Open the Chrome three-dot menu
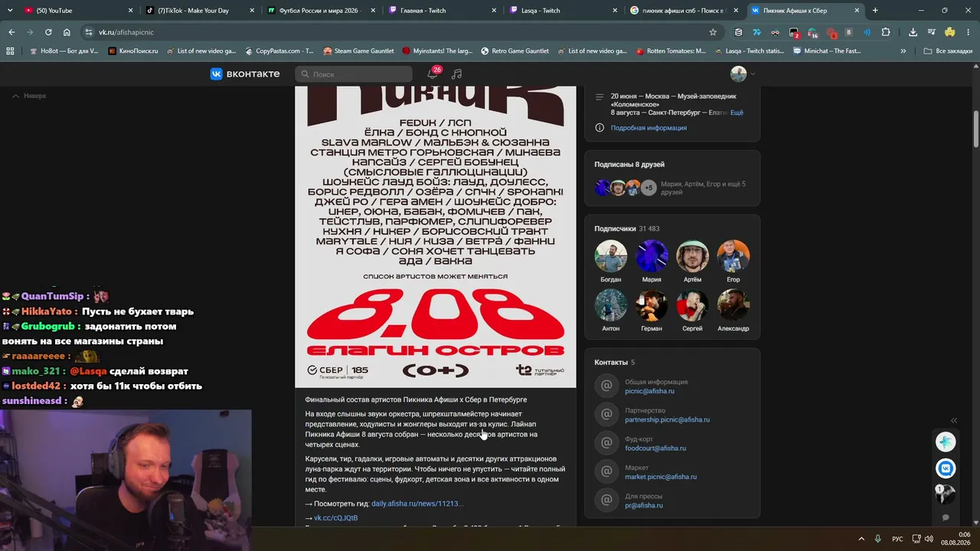 pos(968,32)
